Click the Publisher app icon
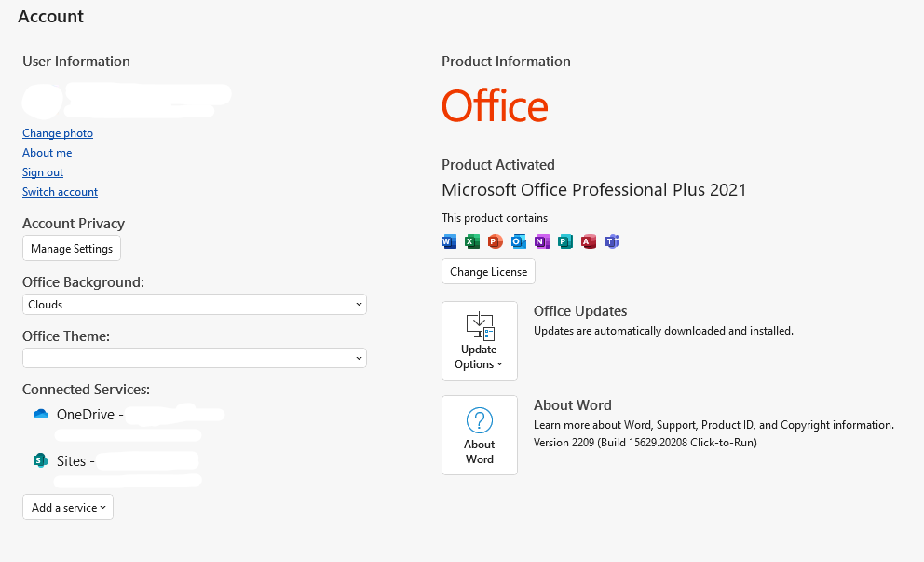Viewport: 924px width, 562px height. [565, 241]
